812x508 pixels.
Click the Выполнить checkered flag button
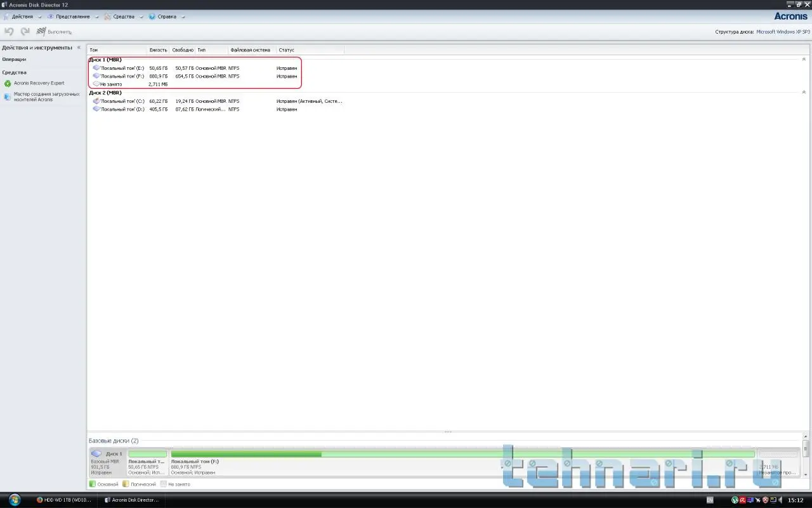pyautogui.click(x=54, y=31)
